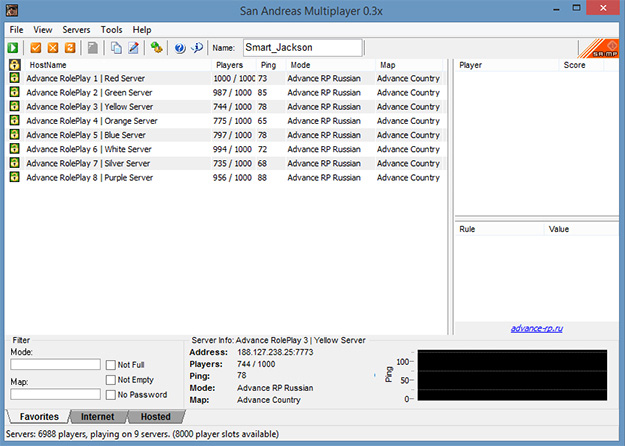
Task: Sort by the Mode column header
Action: pos(330,65)
